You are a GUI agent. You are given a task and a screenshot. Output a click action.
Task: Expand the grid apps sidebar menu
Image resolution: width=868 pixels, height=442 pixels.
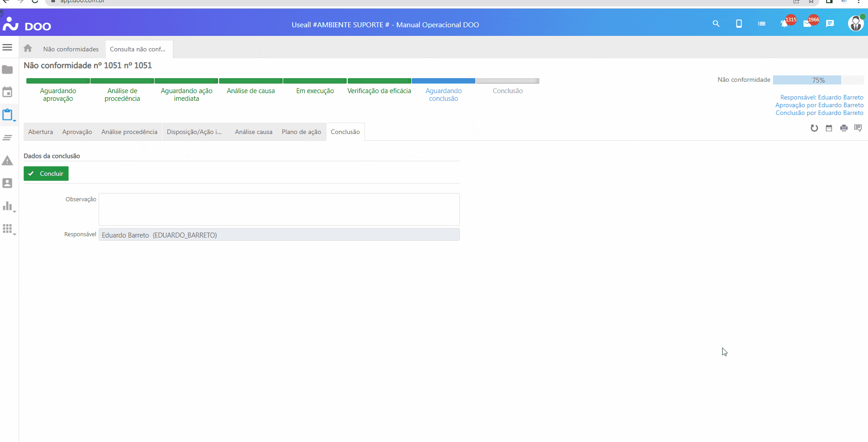click(8, 228)
